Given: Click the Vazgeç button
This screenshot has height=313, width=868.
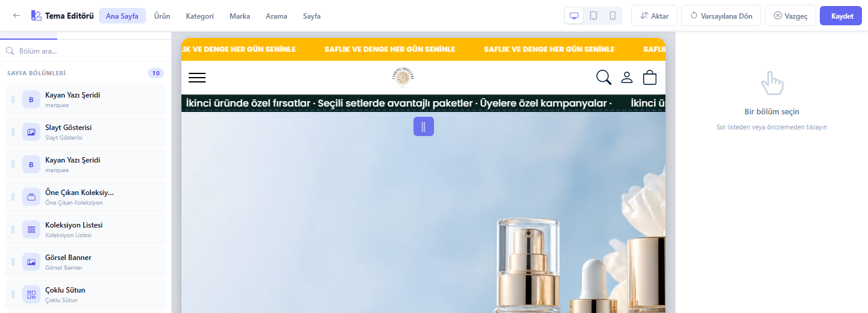Looking at the screenshot, I should click(790, 16).
